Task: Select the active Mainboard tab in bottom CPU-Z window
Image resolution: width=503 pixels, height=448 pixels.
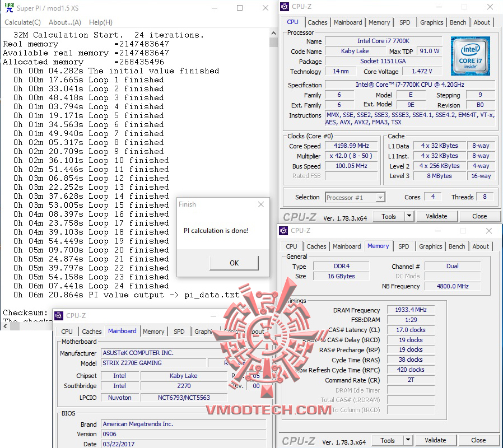Action: click(122, 332)
